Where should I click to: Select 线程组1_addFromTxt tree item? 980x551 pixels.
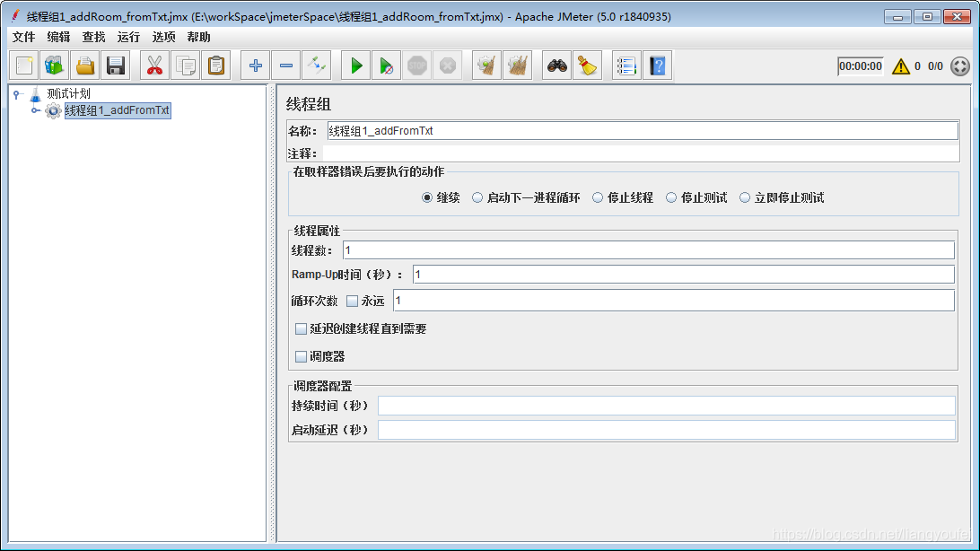coord(118,110)
